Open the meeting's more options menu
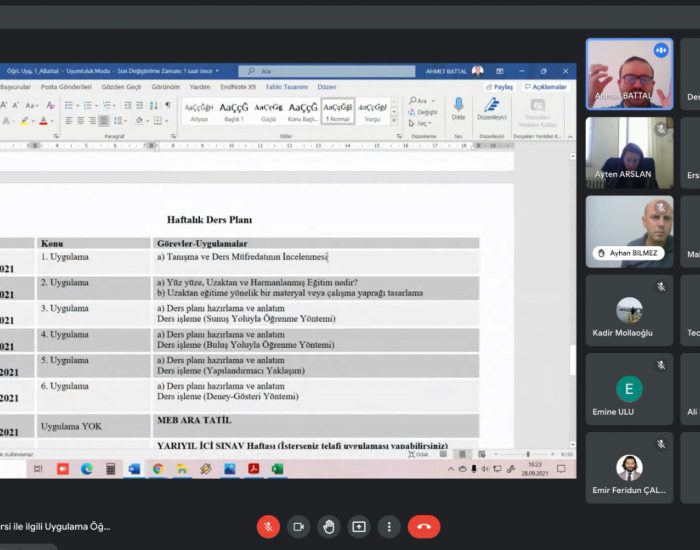700x550 pixels. (x=389, y=526)
